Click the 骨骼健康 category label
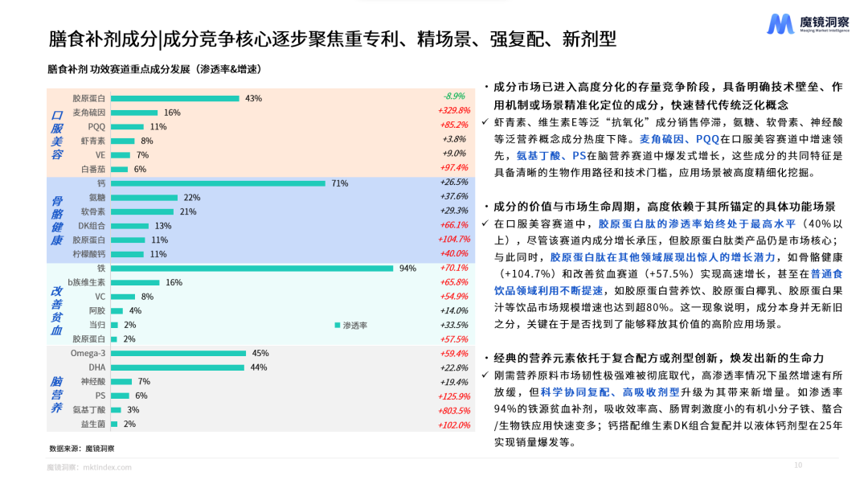The image size is (868, 488). (x=57, y=220)
